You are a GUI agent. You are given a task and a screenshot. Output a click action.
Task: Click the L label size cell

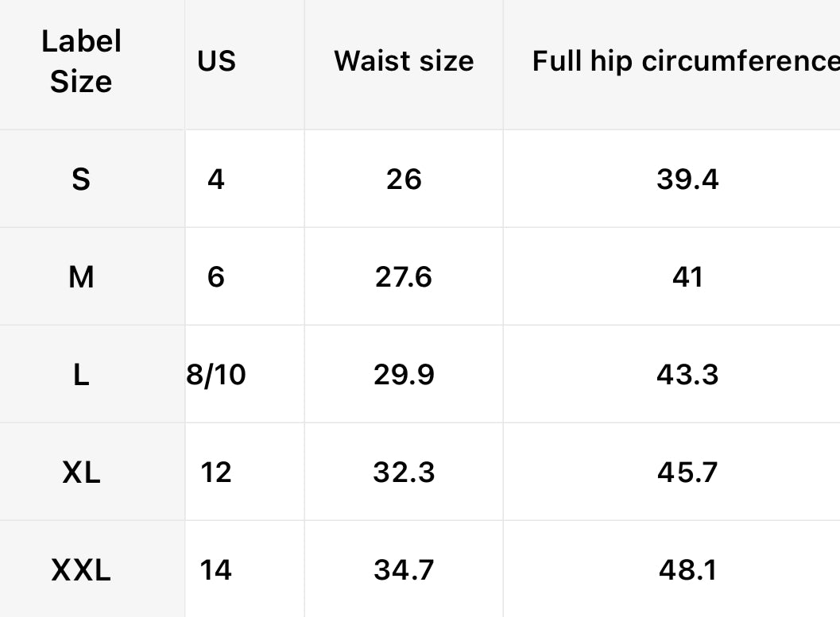coord(81,375)
